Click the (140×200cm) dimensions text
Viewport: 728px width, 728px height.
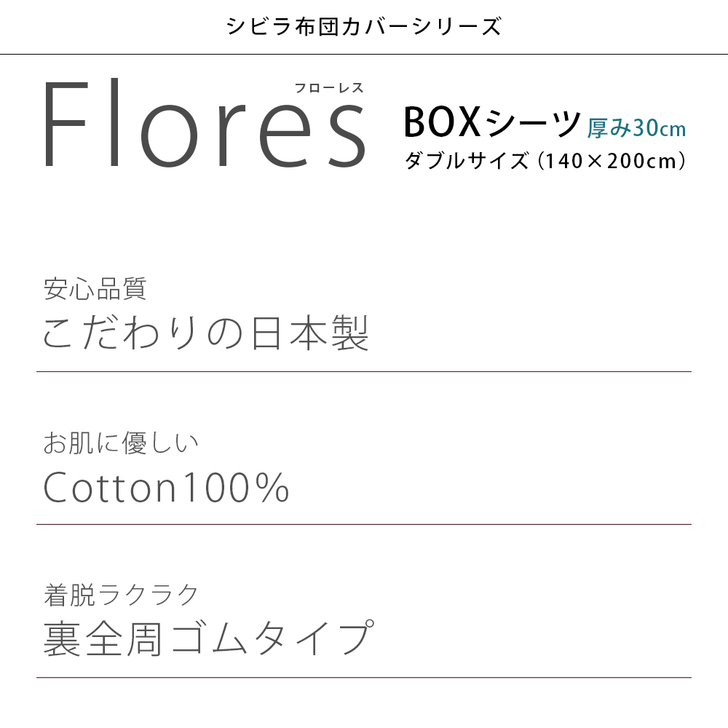tap(612, 161)
